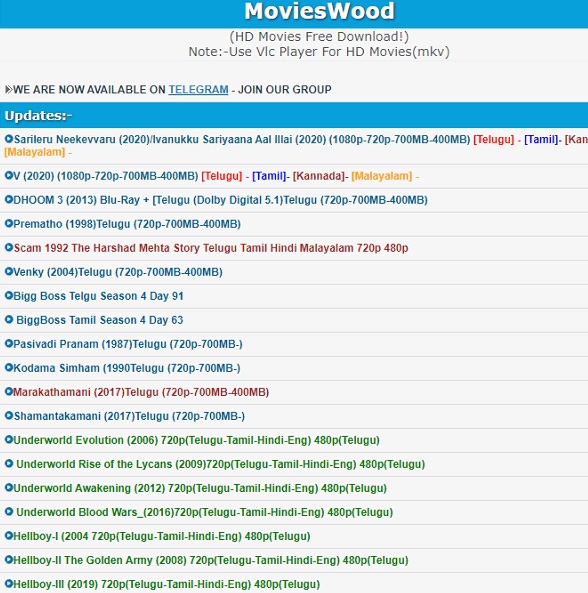The image size is (588, 593).
Task: Click the arrow icon before WE ARE NOW AVAILABLE
Action: point(8,90)
